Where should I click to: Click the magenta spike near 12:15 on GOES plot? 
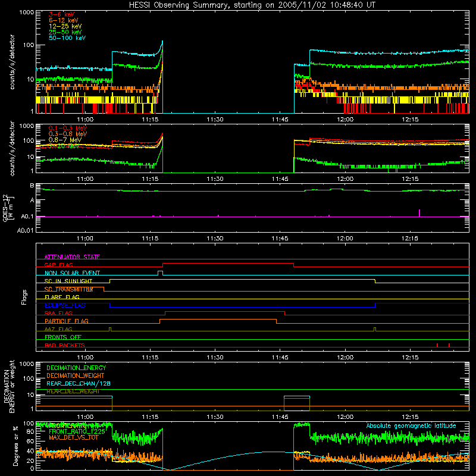419,213
